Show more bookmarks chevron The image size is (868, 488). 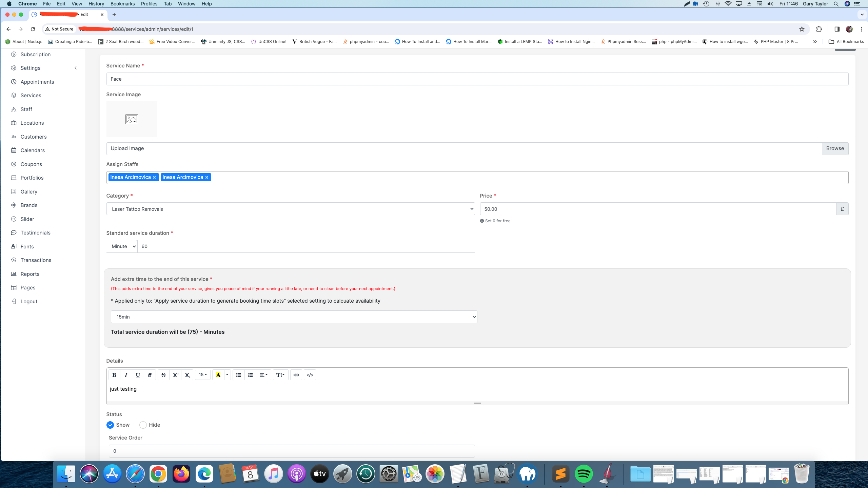(x=815, y=42)
